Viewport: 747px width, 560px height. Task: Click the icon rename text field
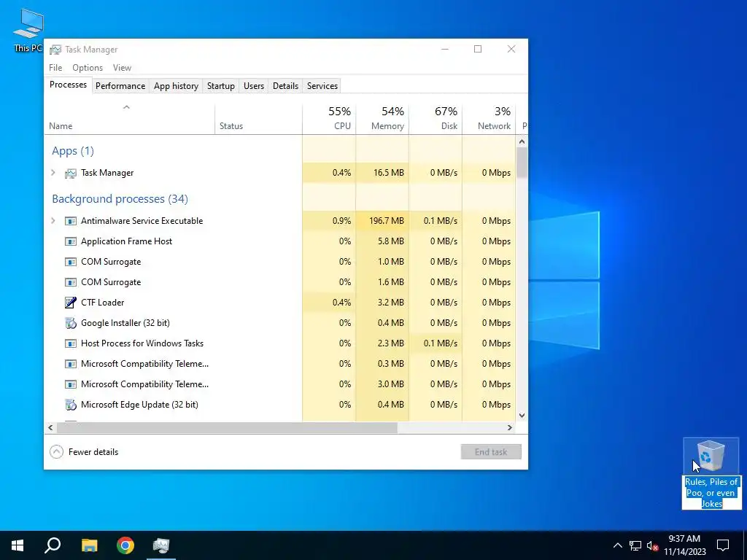[x=711, y=493]
